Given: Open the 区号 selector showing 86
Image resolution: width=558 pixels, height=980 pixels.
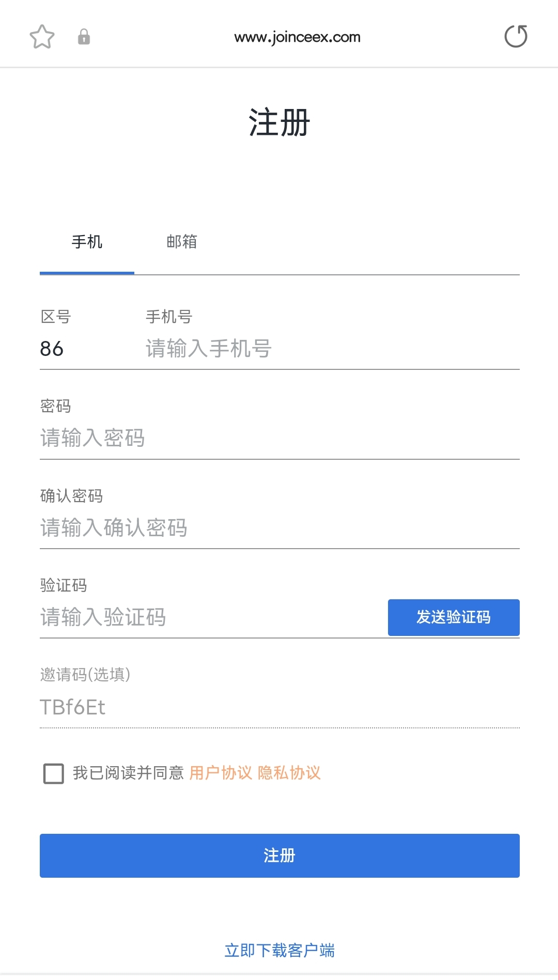Looking at the screenshot, I should pyautogui.click(x=52, y=349).
